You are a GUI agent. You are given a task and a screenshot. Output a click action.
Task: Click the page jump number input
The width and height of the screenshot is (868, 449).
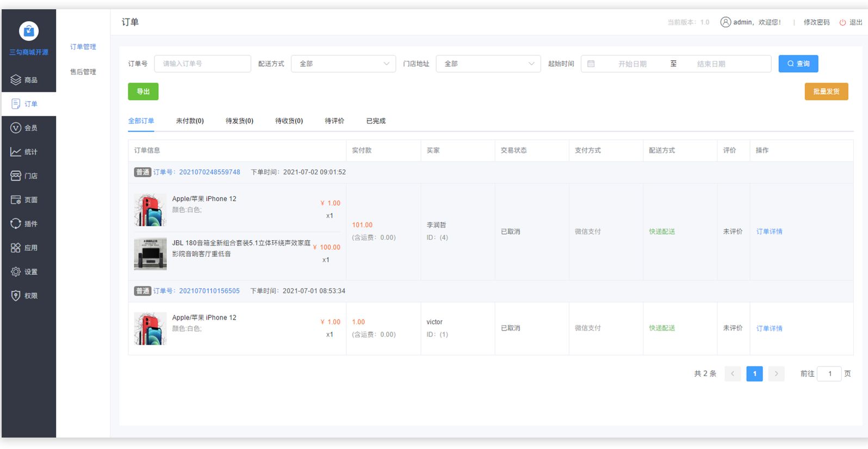pyautogui.click(x=829, y=373)
